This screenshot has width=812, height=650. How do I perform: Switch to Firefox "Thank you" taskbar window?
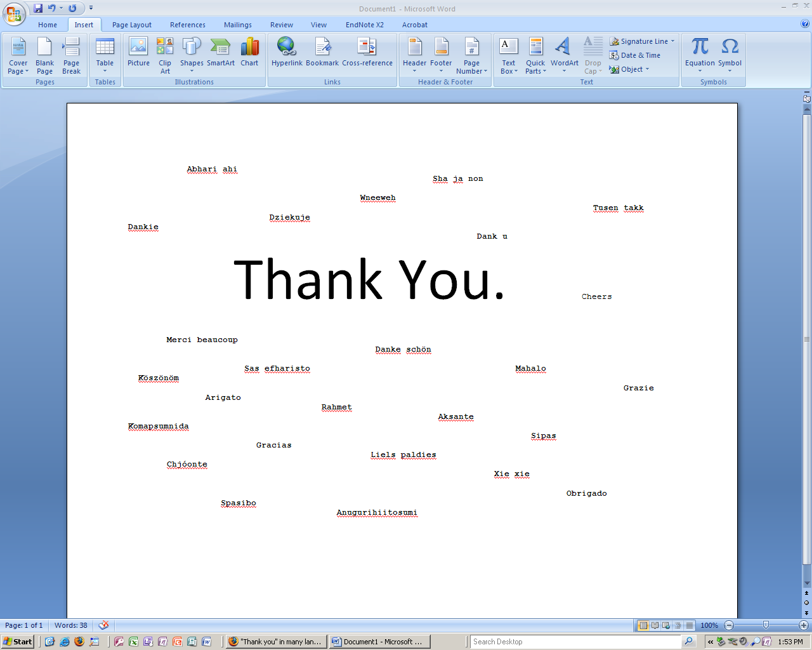[277, 642]
